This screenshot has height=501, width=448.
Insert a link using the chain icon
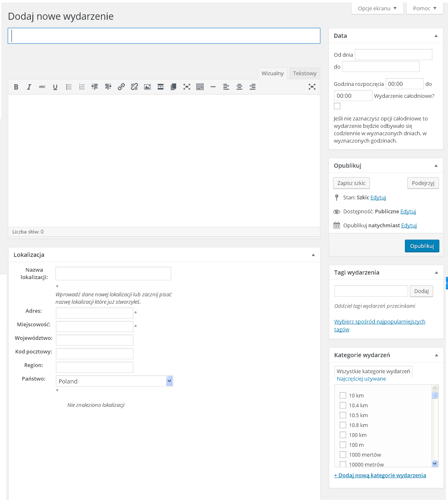point(121,87)
